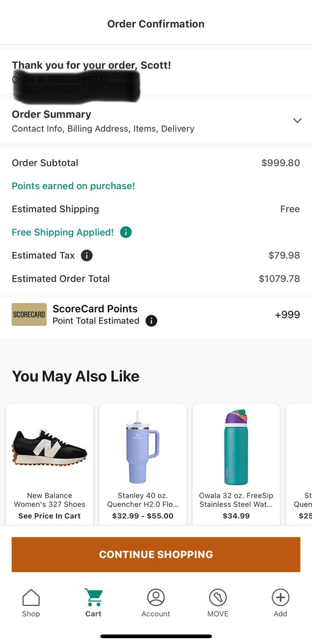View Stanley 40 oz. Quencher image
The width and height of the screenshot is (312, 644).
pyautogui.click(x=143, y=447)
